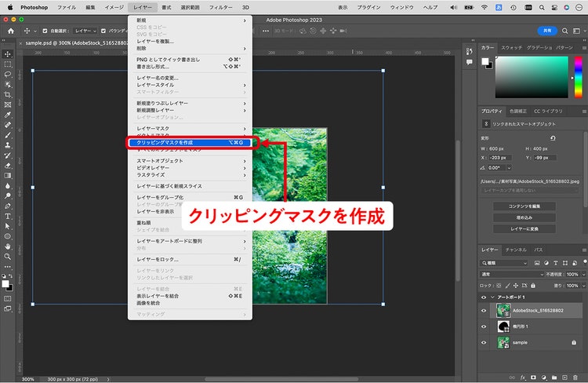This screenshot has width=588, height=383.
Task: Open blend mode 通常 dropdown
Action: [512, 275]
